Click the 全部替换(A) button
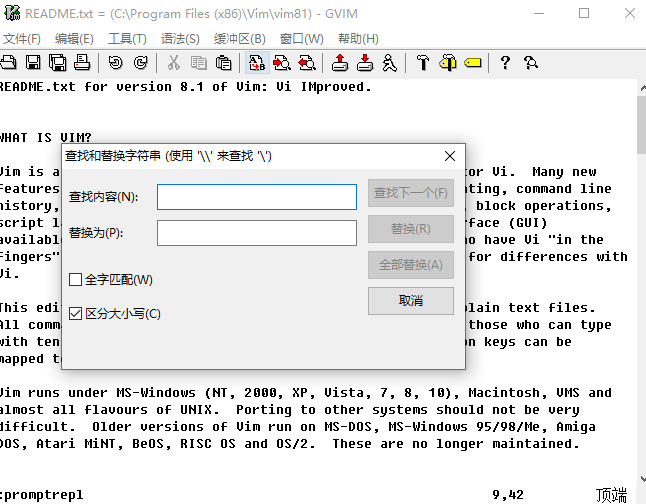 pos(410,265)
